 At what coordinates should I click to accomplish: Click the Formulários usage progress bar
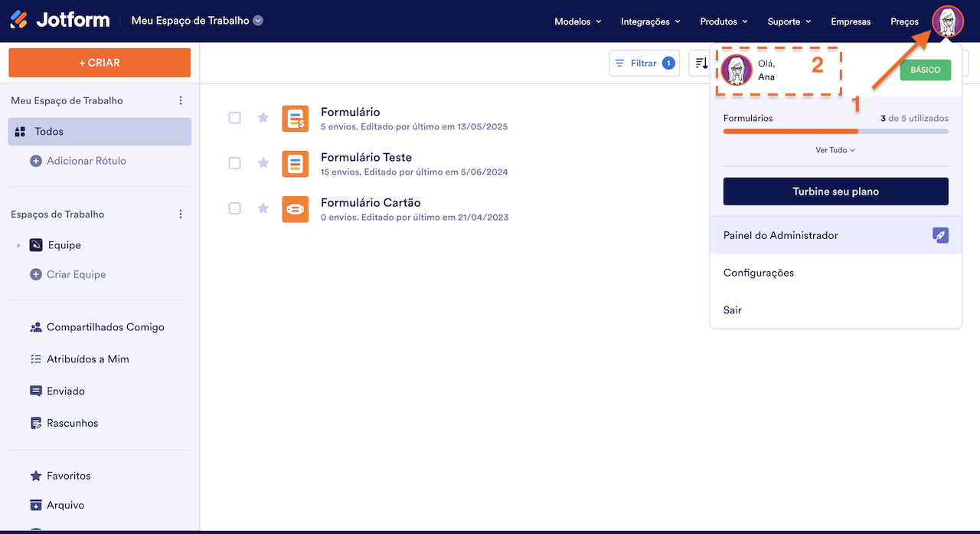tap(835, 131)
